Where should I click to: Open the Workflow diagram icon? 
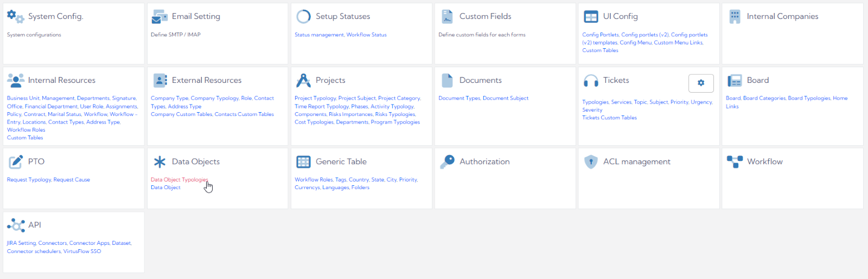(x=735, y=161)
